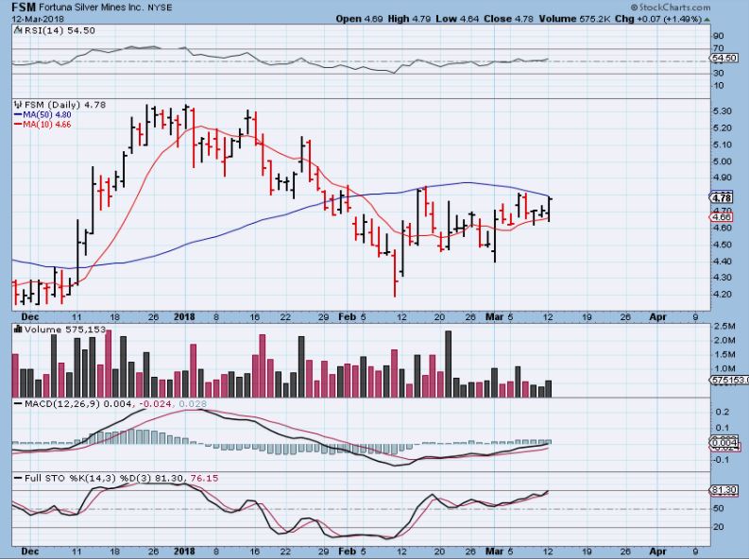The height and width of the screenshot is (560, 749).
Task: Click the Feb month marker under price chart
Action: 347,316
